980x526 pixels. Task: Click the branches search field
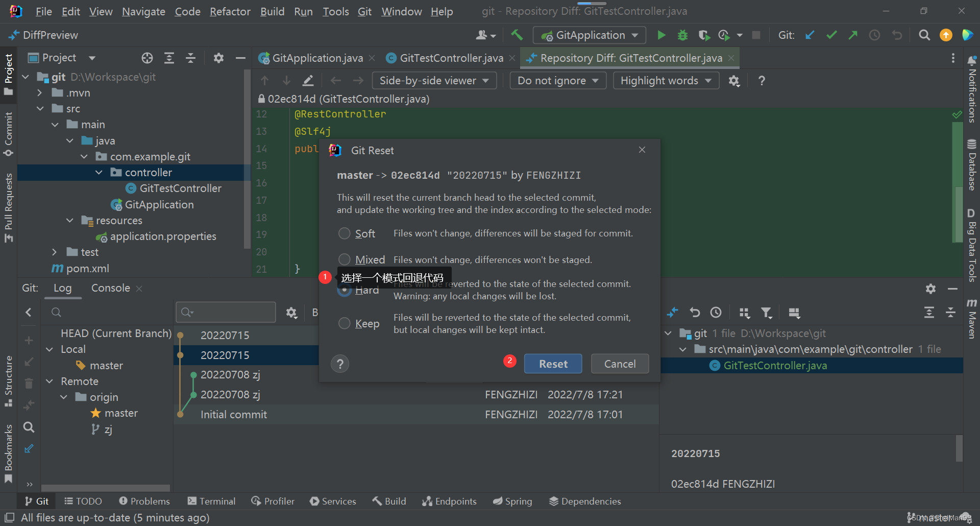tap(107, 312)
